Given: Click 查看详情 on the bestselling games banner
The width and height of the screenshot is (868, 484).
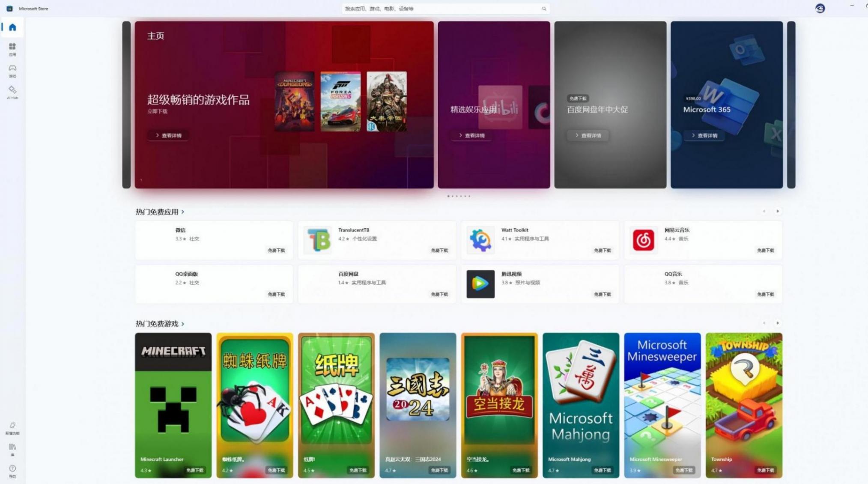Looking at the screenshot, I should [x=169, y=135].
